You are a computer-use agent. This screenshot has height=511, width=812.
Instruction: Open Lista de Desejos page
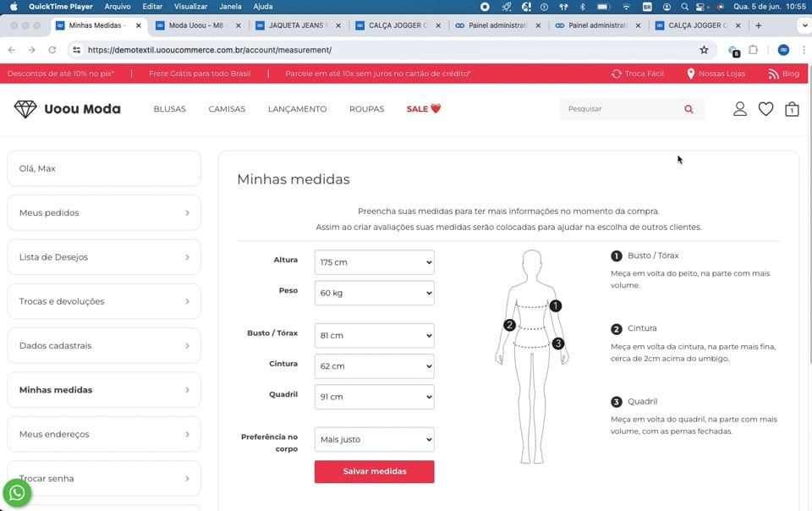(x=103, y=256)
